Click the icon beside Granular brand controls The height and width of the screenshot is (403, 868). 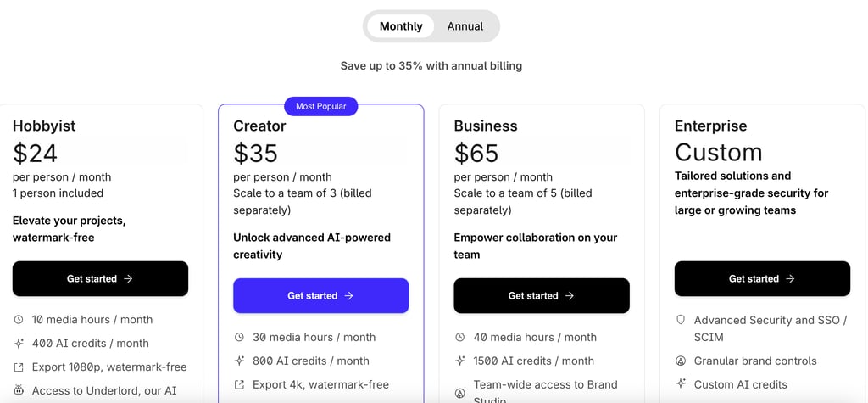680,361
